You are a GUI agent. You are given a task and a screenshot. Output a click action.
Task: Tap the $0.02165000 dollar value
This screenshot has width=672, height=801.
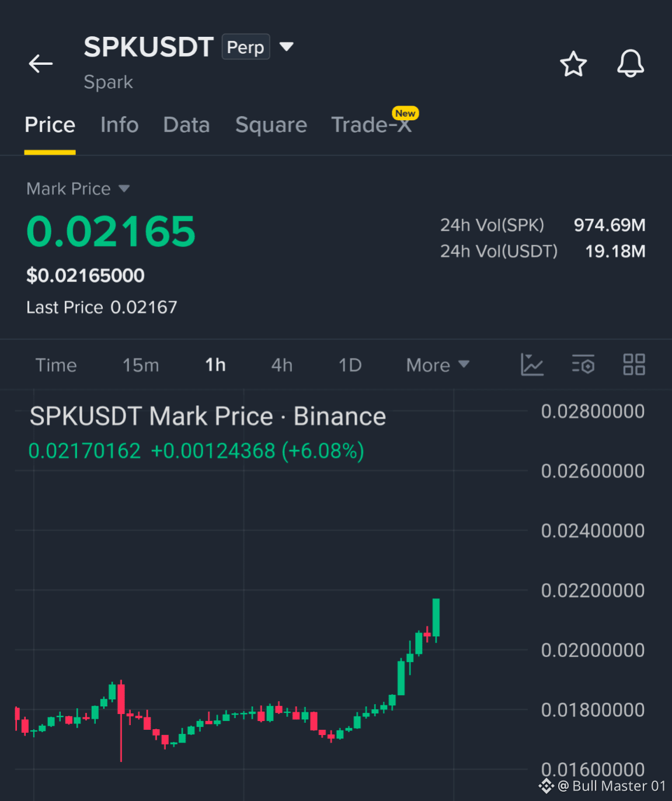click(85, 276)
